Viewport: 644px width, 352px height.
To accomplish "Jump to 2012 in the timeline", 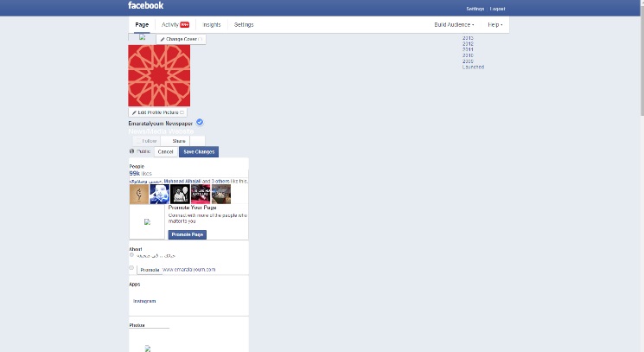I will [x=468, y=44].
